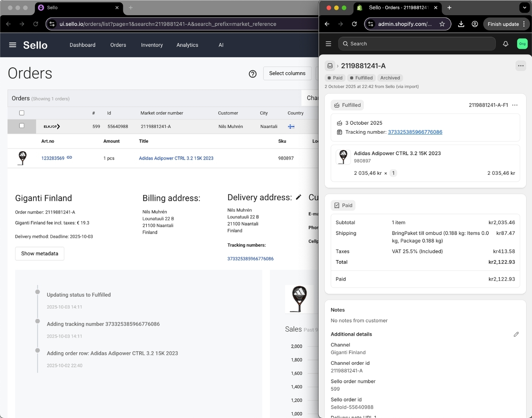Open more actions menu for order 2119881241-A

521,66
